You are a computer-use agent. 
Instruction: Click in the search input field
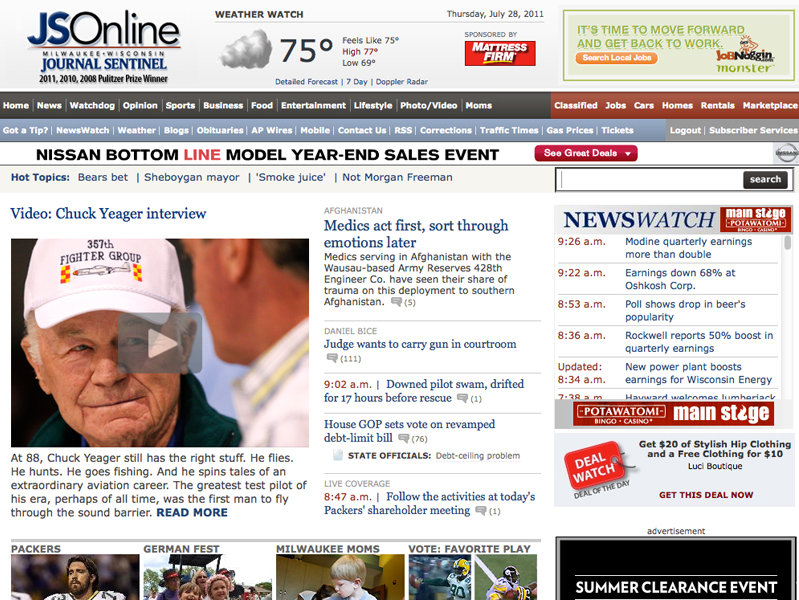pyautogui.click(x=651, y=179)
